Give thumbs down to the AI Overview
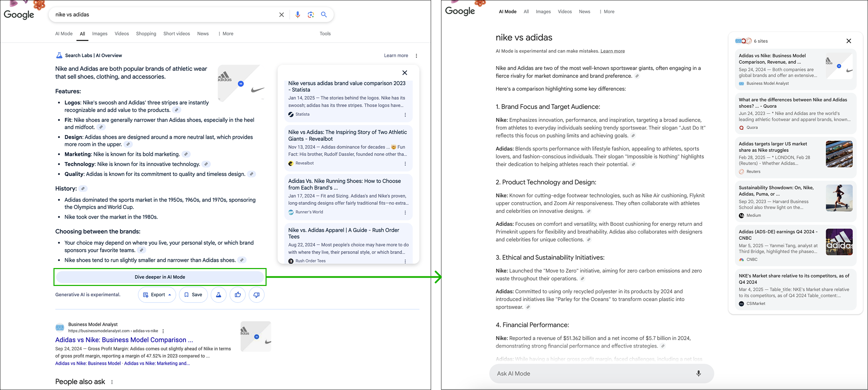Image resolution: width=868 pixels, height=390 pixels. [x=257, y=295]
